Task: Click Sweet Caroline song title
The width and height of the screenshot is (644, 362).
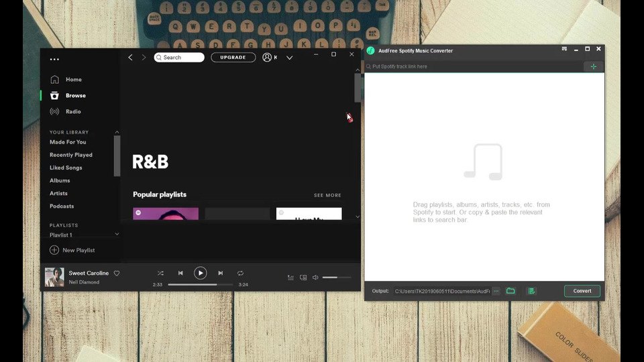Action: coord(89,273)
